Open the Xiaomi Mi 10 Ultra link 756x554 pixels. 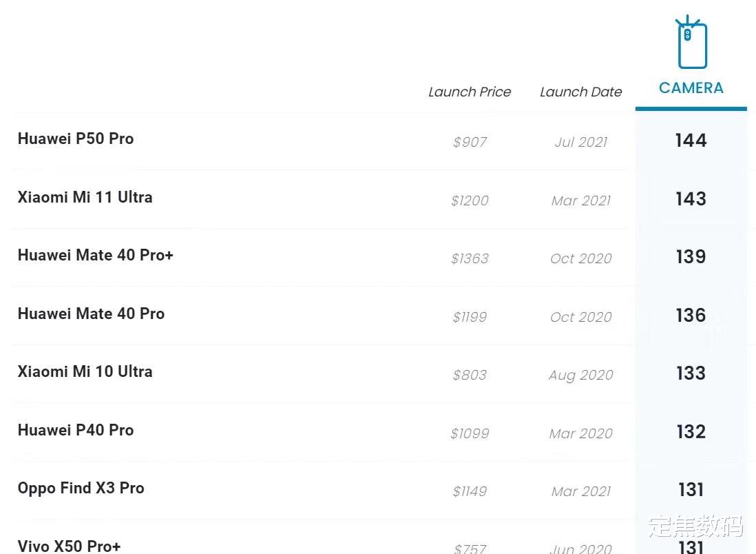(85, 371)
